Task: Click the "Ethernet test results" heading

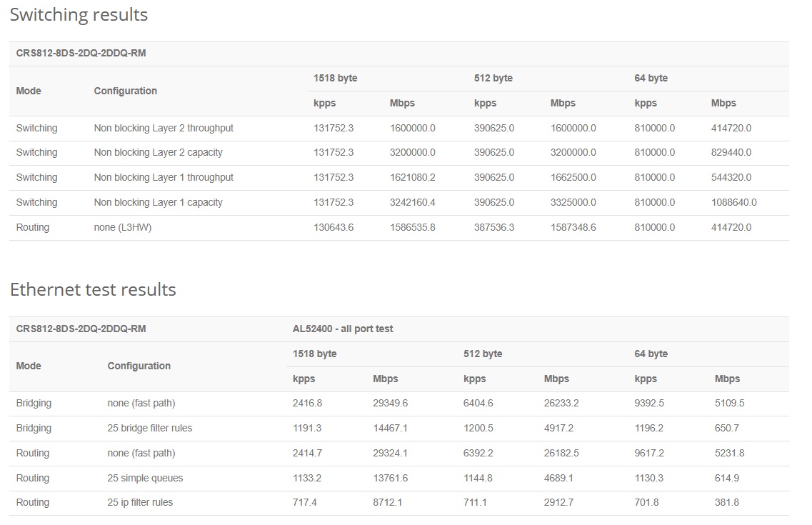Action: click(93, 289)
